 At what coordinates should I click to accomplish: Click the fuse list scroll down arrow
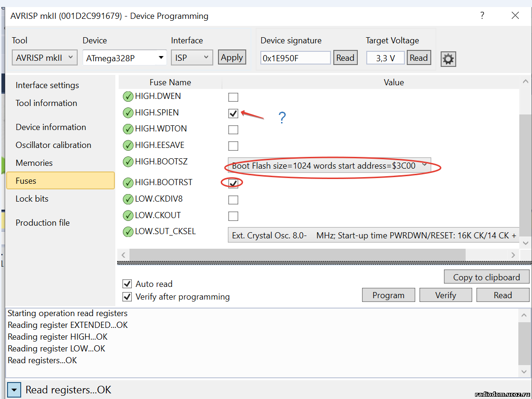[x=525, y=243]
